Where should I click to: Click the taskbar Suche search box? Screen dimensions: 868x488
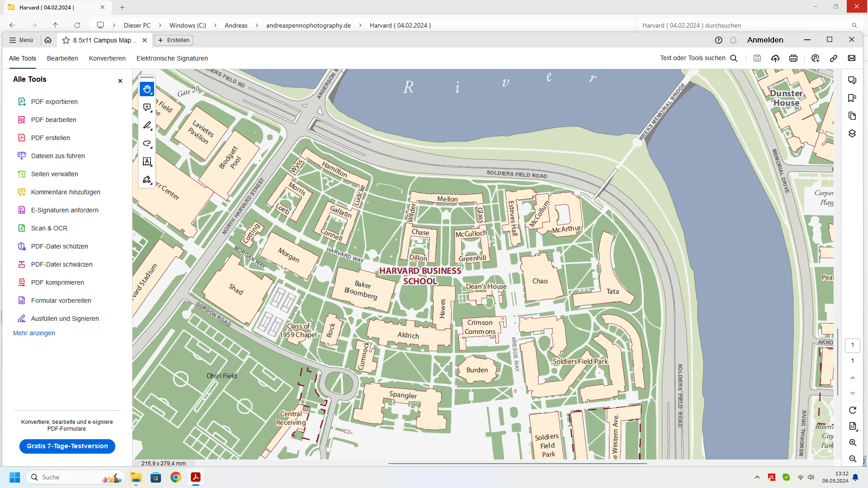pos(75,477)
